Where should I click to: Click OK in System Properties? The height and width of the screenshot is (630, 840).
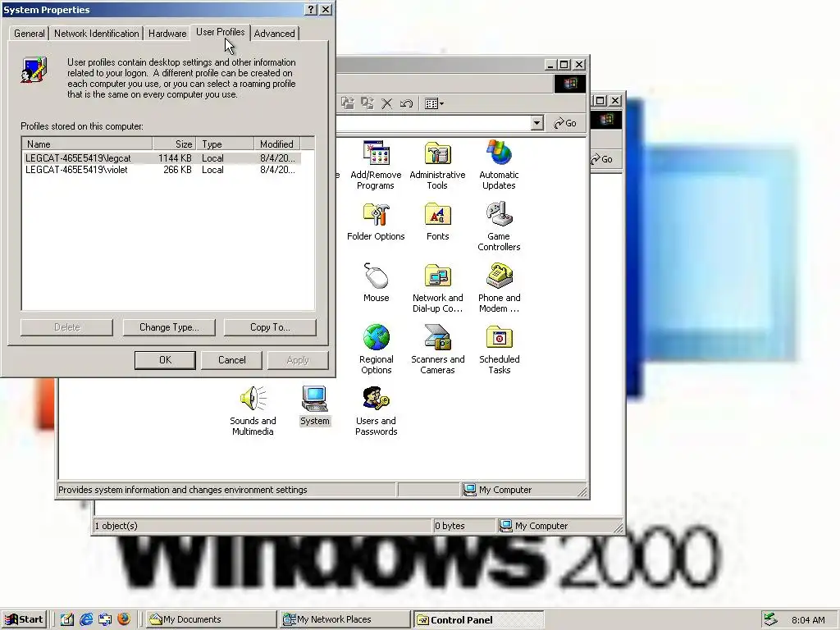(x=165, y=360)
